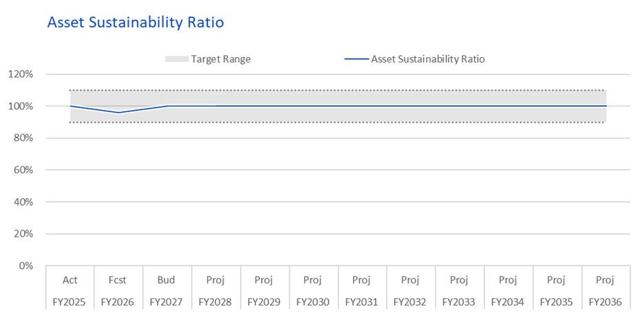Click the upper dotted target boundary line
644x315 pixels.
(338, 90)
